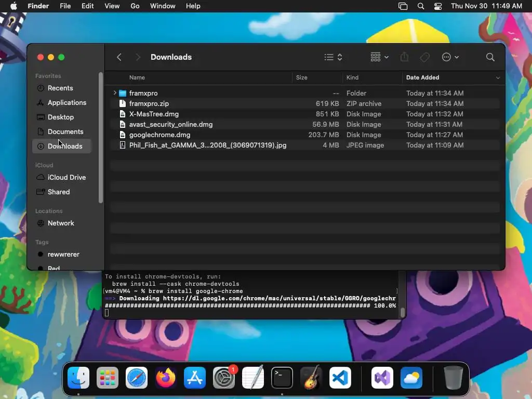Open Network in the sidebar
Screen dimensions: 532x399
(62, 223)
